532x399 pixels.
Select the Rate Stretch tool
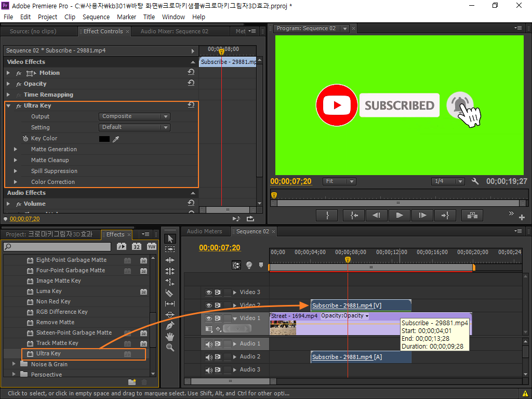(170, 282)
